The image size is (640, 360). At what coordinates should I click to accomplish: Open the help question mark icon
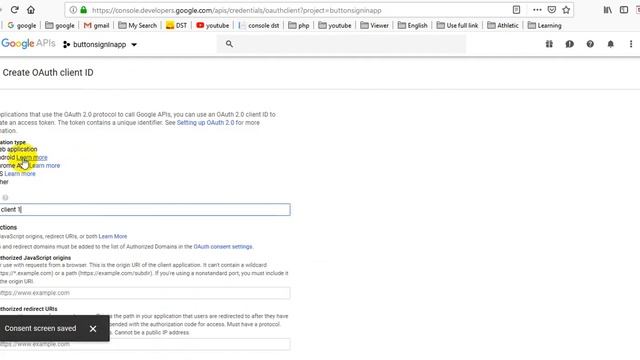590,44
